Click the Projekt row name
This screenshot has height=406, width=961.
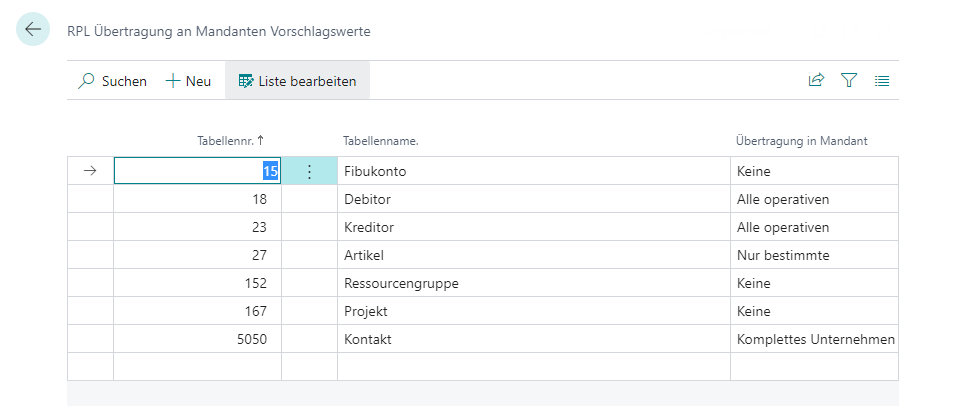tap(366, 312)
